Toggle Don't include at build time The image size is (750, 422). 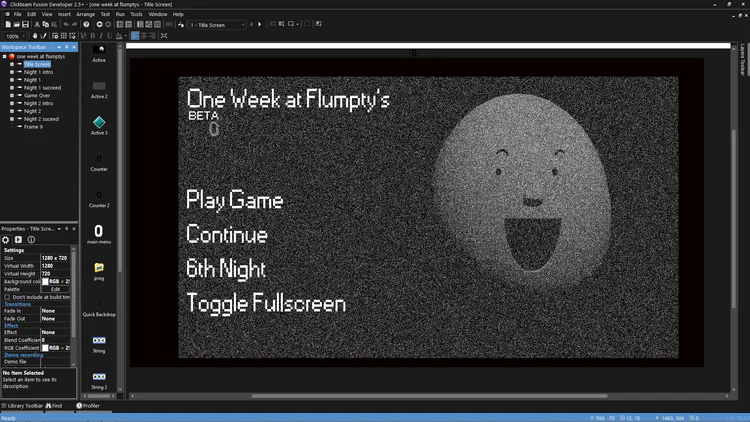pos(7,297)
